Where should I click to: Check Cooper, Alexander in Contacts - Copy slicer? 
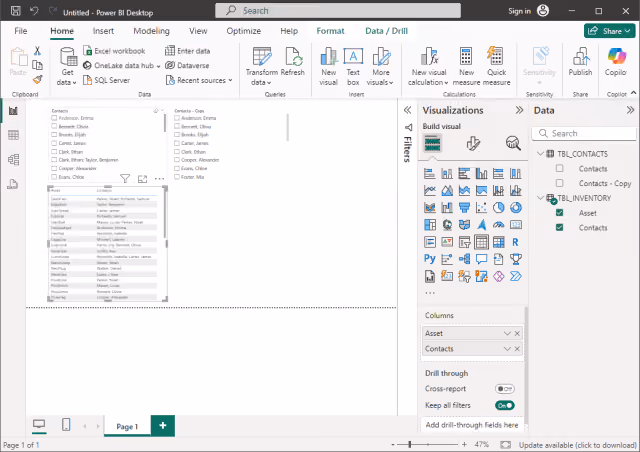tap(177, 160)
